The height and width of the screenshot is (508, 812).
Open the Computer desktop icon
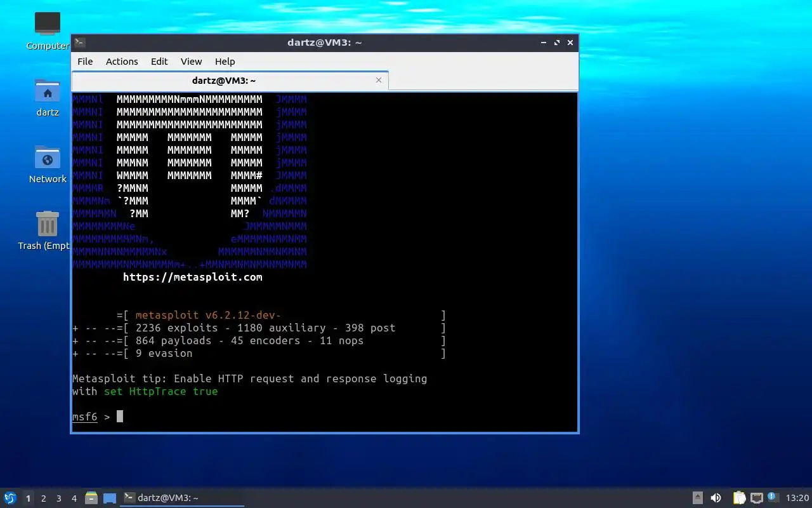click(x=48, y=30)
